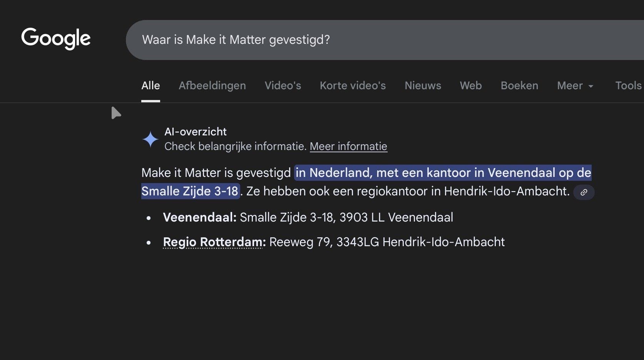
Task: Click the Veenendaal bullet point address
Action: click(308, 217)
